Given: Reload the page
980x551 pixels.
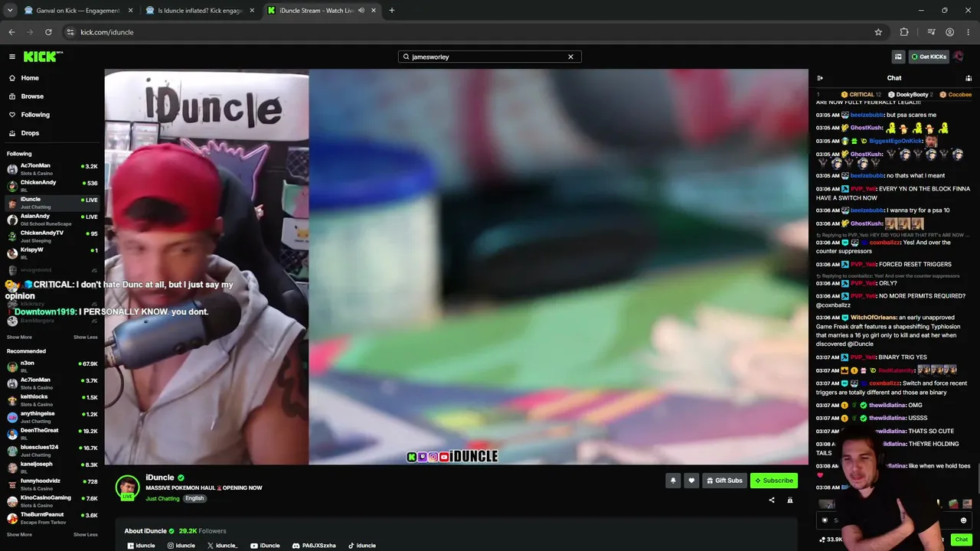Looking at the screenshot, I should click(48, 32).
